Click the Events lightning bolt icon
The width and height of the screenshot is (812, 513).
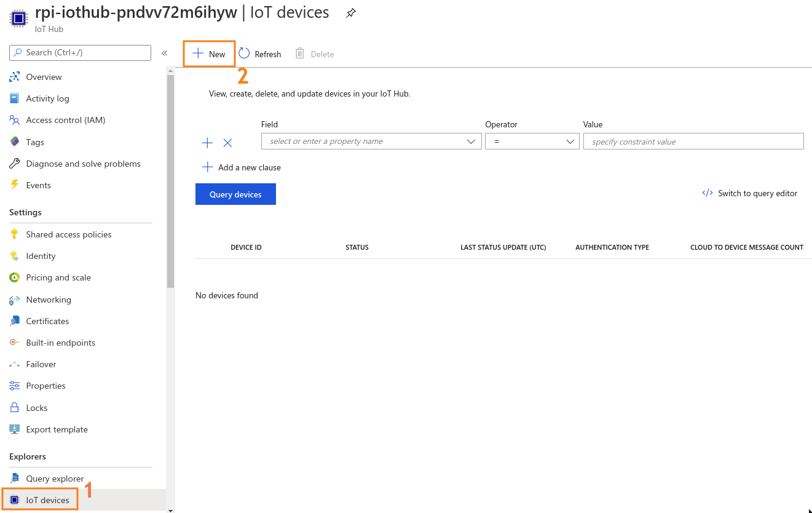coord(15,185)
